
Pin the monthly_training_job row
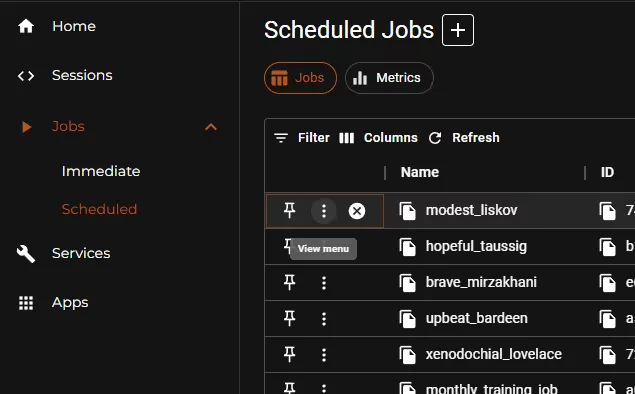click(290, 388)
